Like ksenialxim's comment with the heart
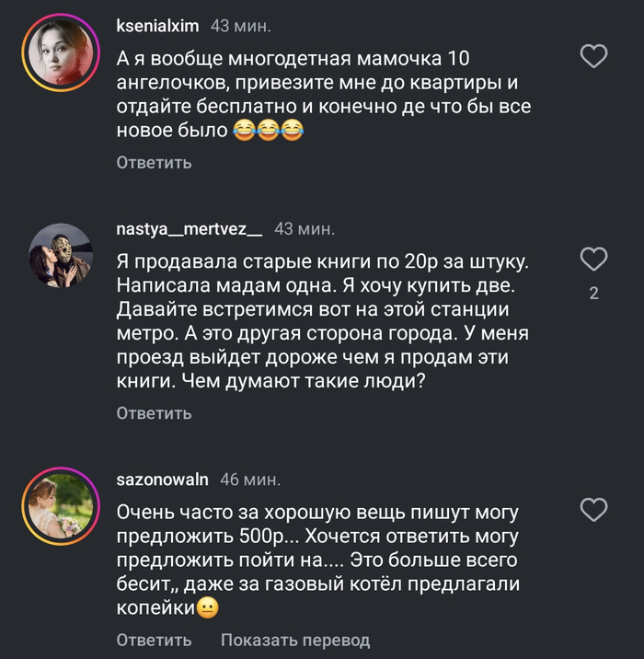 tap(595, 58)
